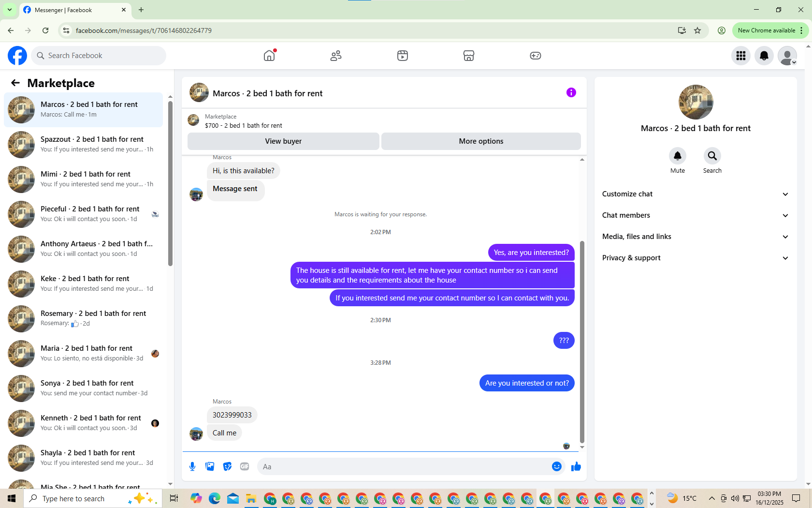The width and height of the screenshot is (812, 508).
Task: Open the $700 2 bed 1 bath listing link
Action: click(243, 125)
